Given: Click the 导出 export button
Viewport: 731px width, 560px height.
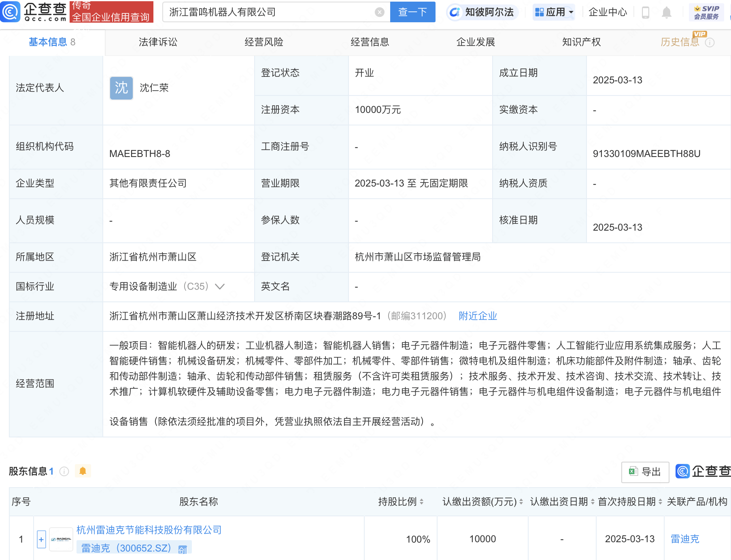Looking at the screenshot, I should 645,472.
